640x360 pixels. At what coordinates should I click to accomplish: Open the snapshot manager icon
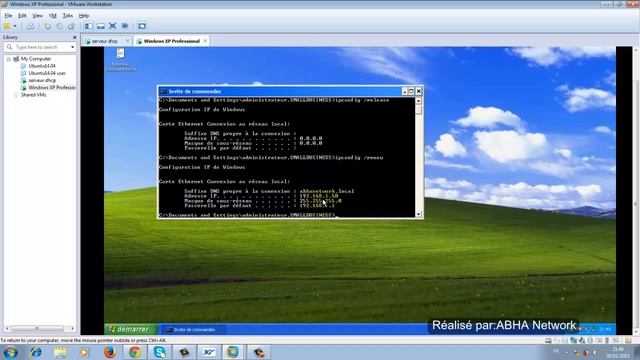tap(71, 26)
